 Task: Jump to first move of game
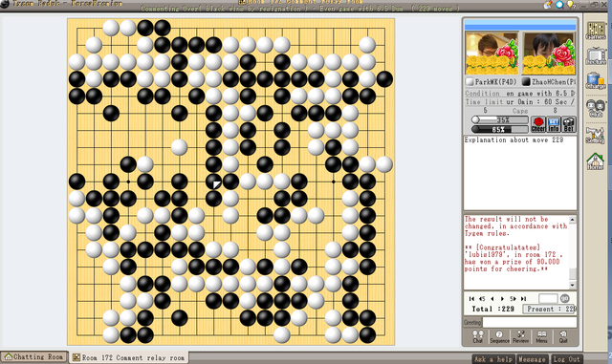(471, 298)
